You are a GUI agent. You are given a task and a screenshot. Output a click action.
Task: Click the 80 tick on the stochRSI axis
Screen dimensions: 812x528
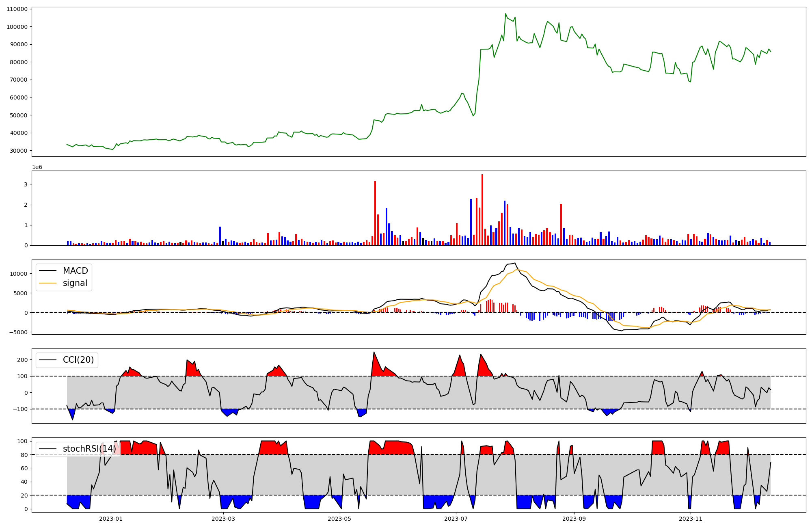click(x=24, y=455)
